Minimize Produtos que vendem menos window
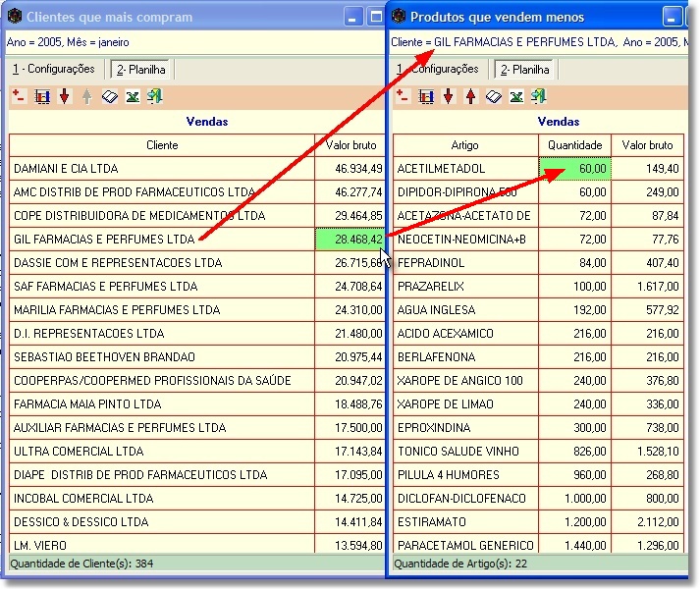The height and width of the screenshot is (591, 700). [672, 18]
